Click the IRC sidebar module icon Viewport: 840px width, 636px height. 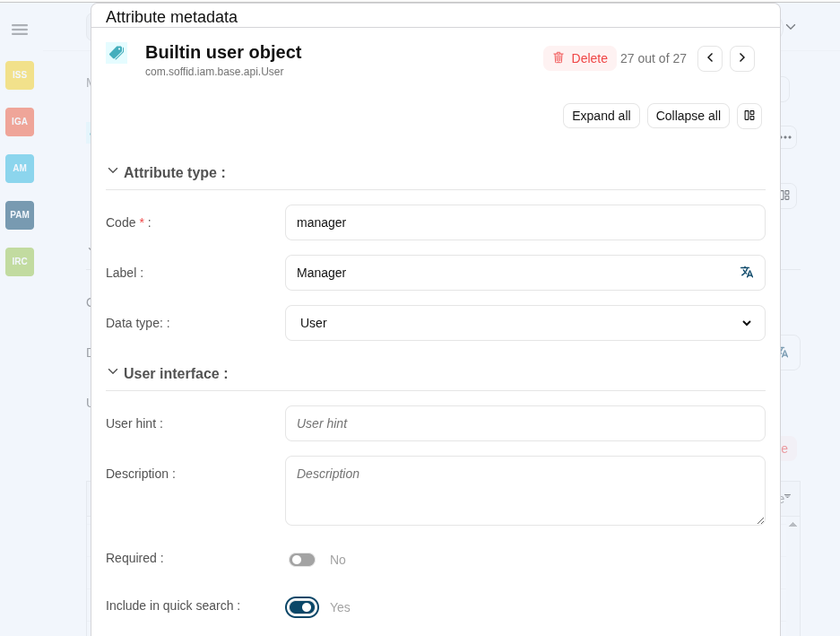[20, 262]
